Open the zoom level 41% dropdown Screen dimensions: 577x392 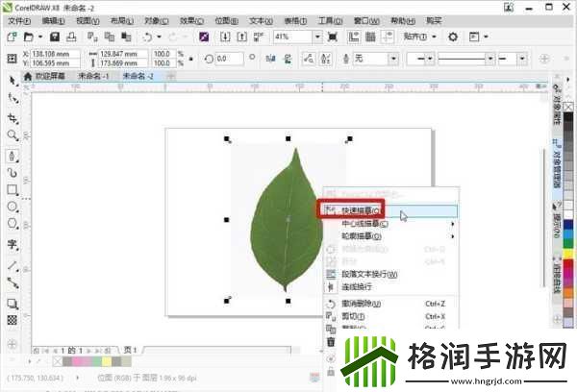point(317,37)
